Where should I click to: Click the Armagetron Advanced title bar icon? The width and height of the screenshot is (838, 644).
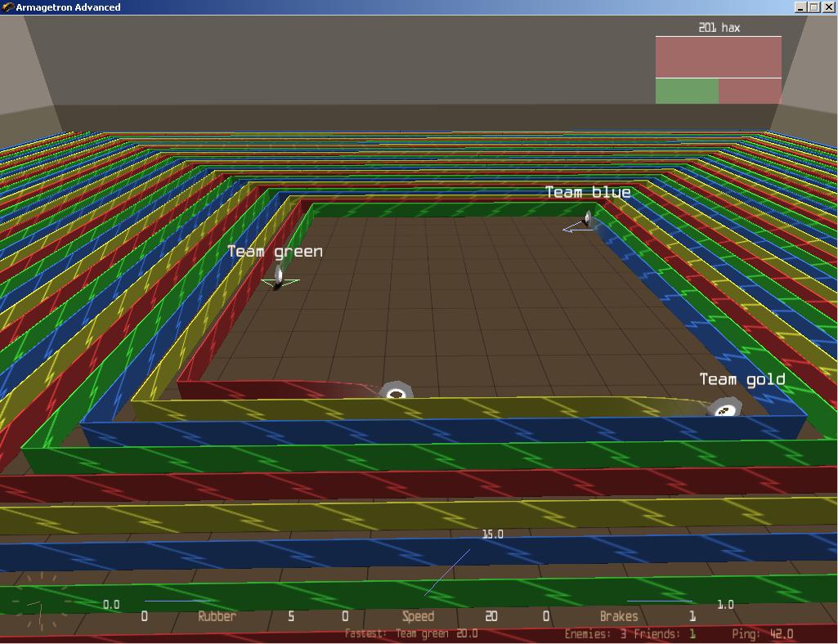point(7,7)
